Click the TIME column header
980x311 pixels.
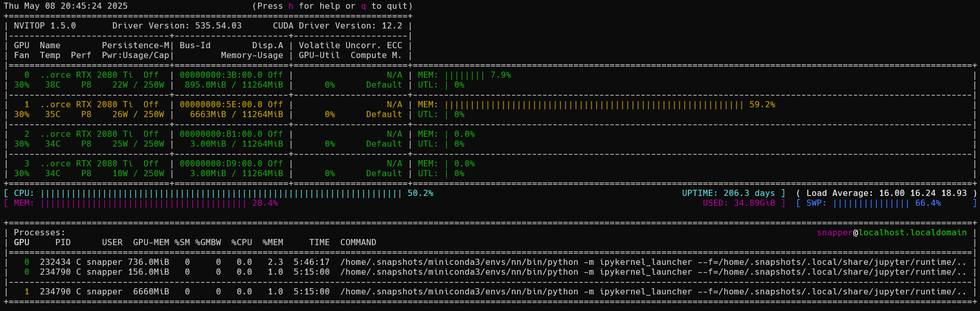pyautogui.click(x=319, y=243)
